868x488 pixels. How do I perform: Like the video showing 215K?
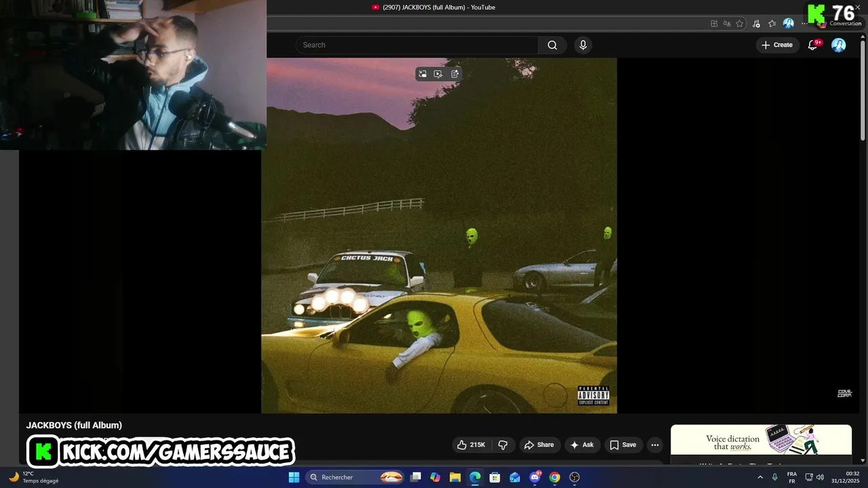click(x=471, y=445)
